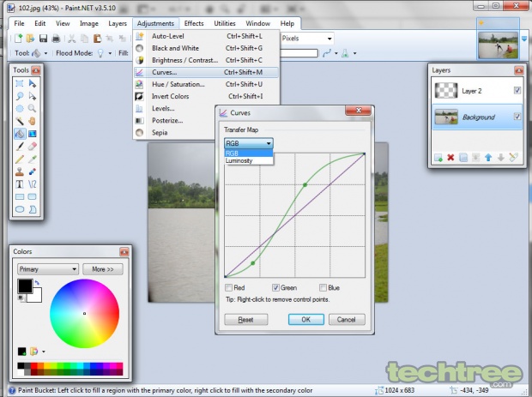Click inside the color wheel
The image size is (532, 397).
point(84,313)
